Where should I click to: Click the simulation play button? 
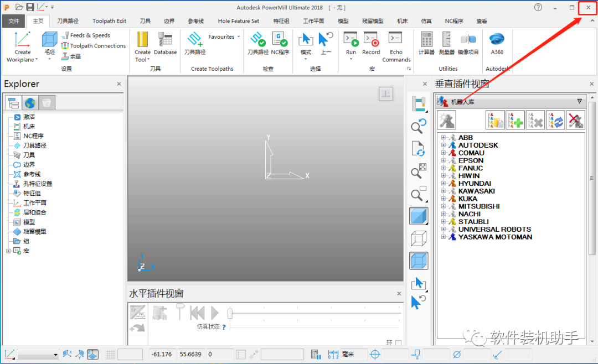tap(215, 313)
